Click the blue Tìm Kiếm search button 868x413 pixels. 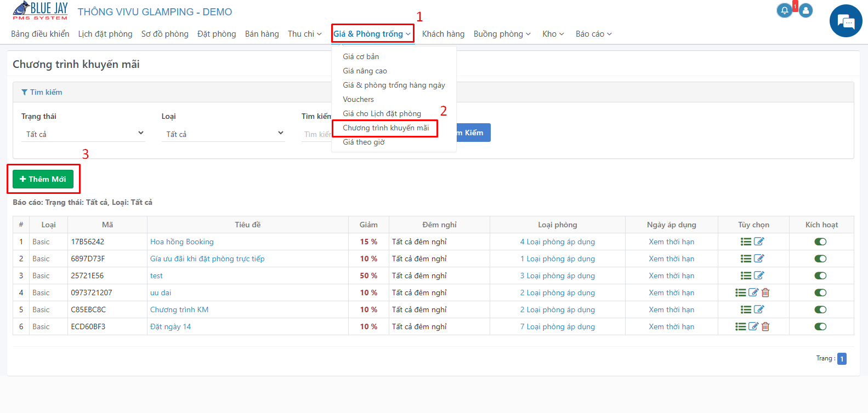473,133
